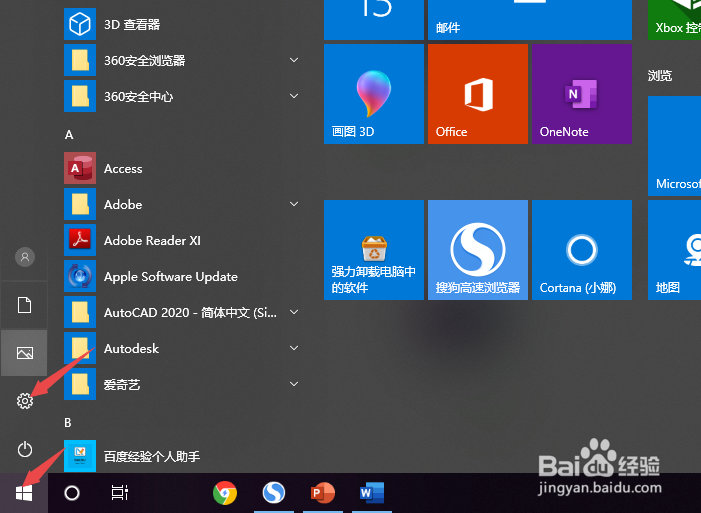This screenshot has height=513, width=701.
Task: Expand the 360安全中心 folder chevron
Action: [294, 96]
